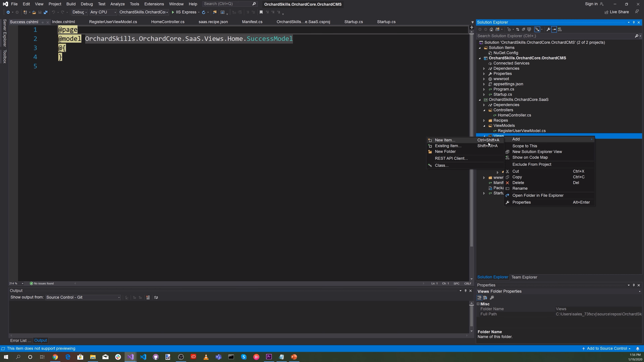Choose New Folder from Add submenu
The image size is (644, 362).
point(465,152)
